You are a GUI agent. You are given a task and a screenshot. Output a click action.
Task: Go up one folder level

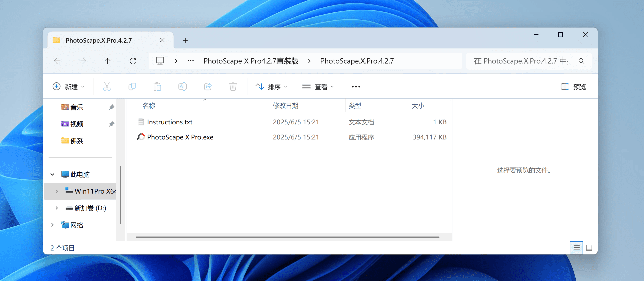click(108, 61)
